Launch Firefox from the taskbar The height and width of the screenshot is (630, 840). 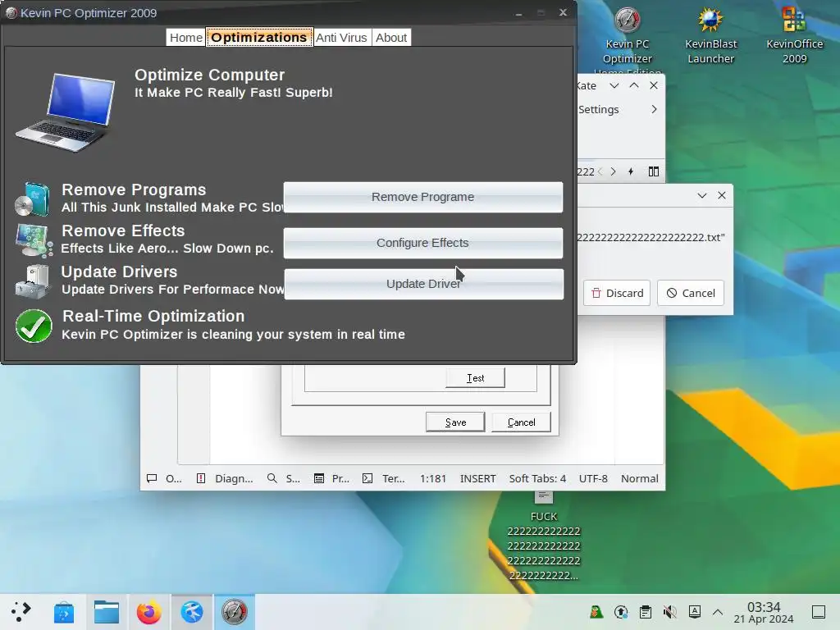click(x=149, y=612)
